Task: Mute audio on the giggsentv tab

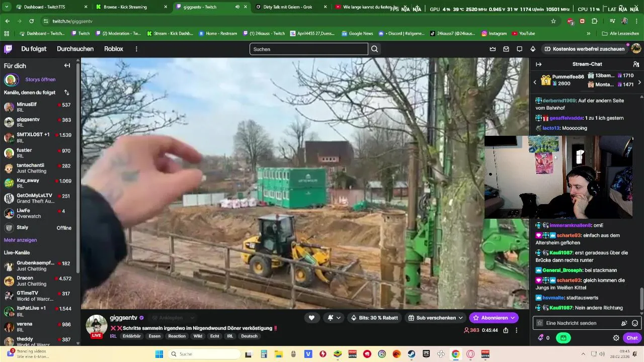Action: pyautogui.click(x=237, y=7)
